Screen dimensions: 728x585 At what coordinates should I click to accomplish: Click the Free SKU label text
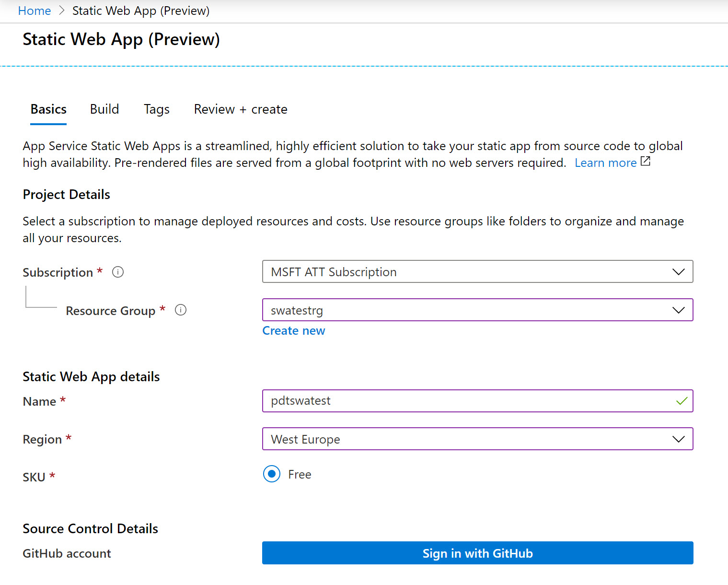(x=300, y=475)
